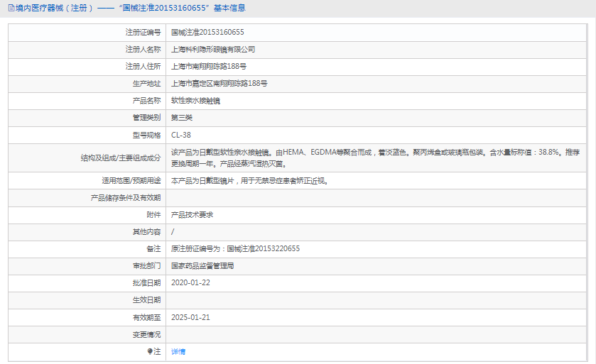Click management category value 第三类
Viewport: 596px width, 364px height.
[182, 118]
